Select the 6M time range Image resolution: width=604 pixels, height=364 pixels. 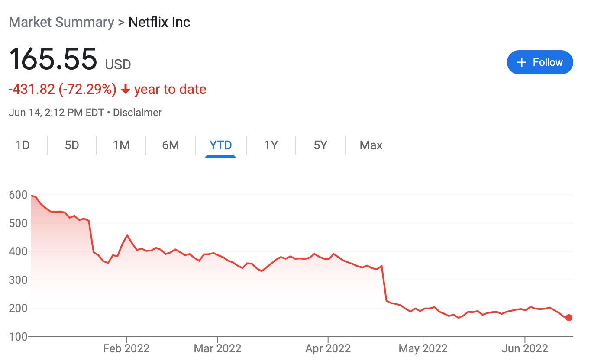click(171, 145)
